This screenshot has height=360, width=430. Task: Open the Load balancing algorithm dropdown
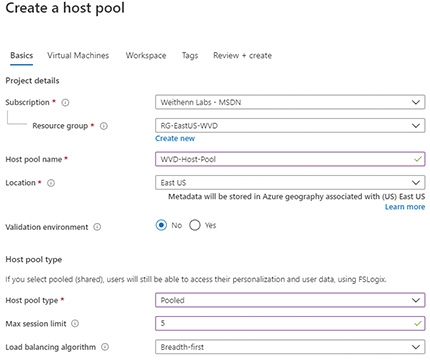(290, 347)
